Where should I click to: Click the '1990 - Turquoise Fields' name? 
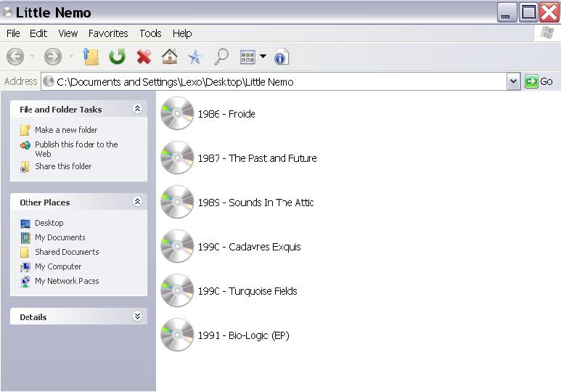pyautogui.click(x=247, y=291)
